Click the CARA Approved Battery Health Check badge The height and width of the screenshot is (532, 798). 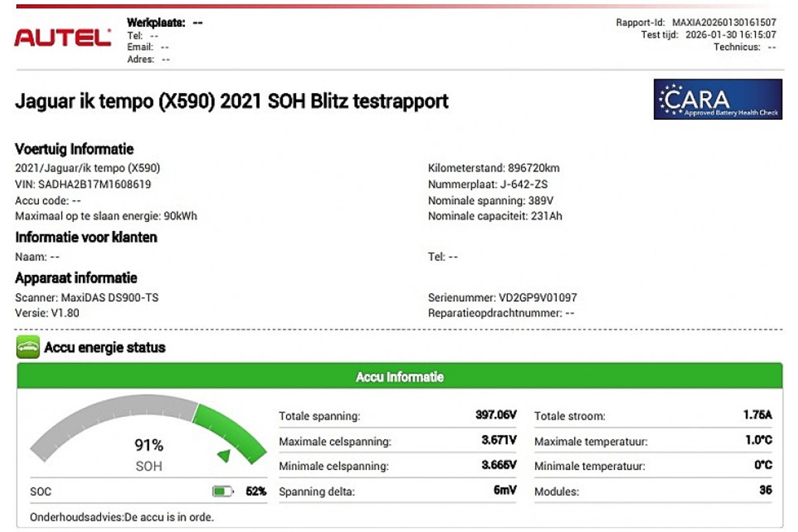[717, 99]
